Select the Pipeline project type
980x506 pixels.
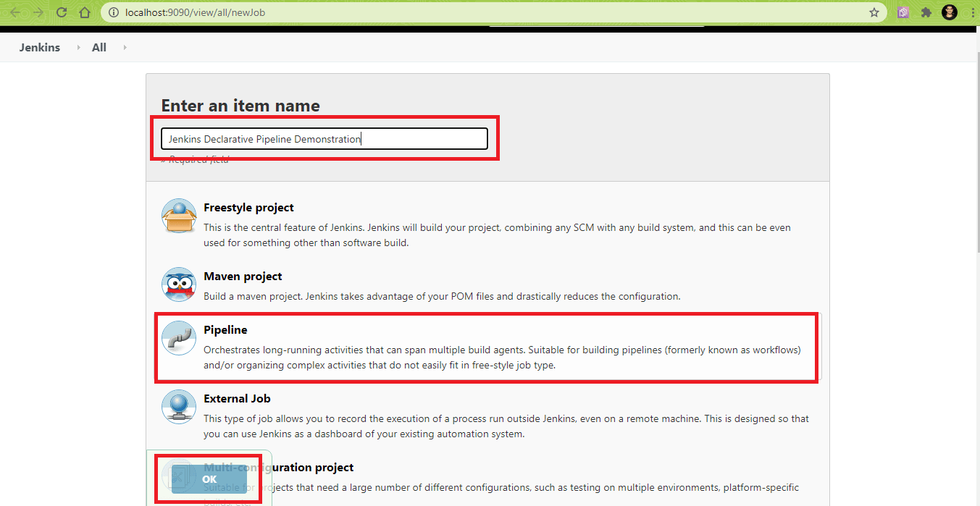tap(225, 329)
